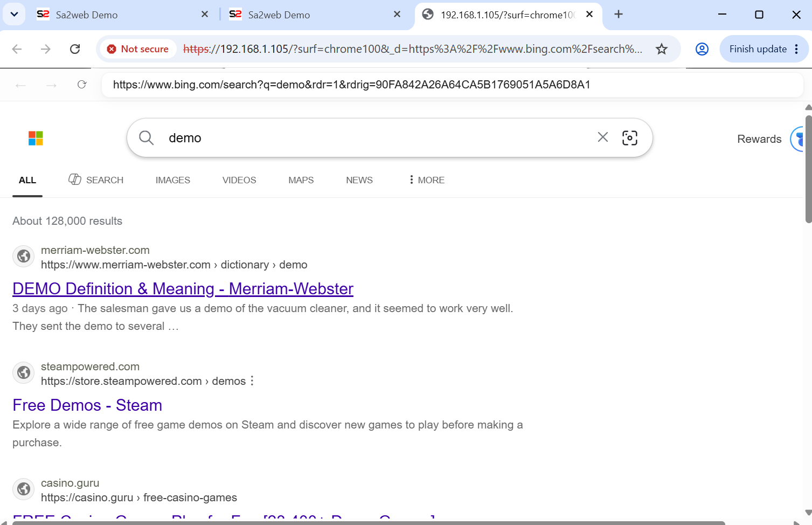
Task: Click the vertical scrollbar thumb
Action: click(x=808, y=169)
